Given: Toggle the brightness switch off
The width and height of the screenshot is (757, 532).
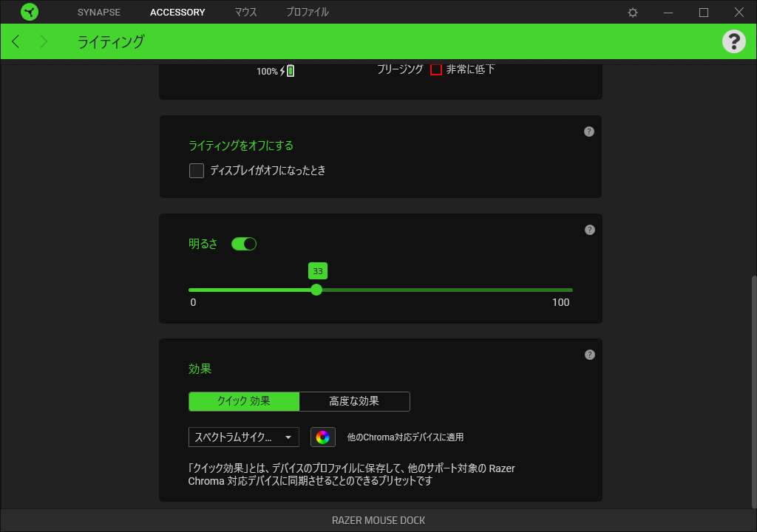Looking at the screenshot, I should pos(244,245).
